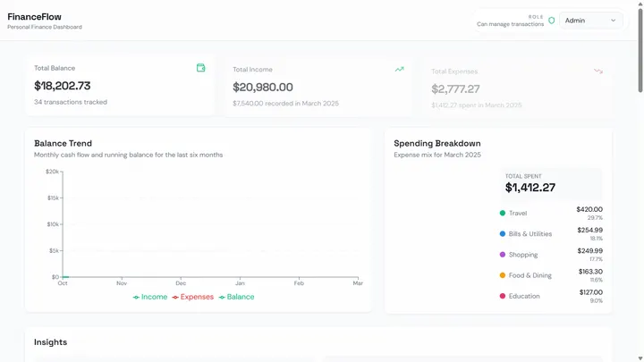
Task: Click the downward trend icon in Total Expenses card
Action: 598,72
